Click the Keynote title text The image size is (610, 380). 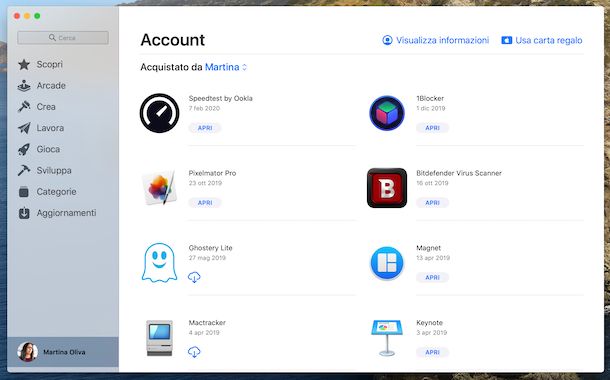(429, 322)
